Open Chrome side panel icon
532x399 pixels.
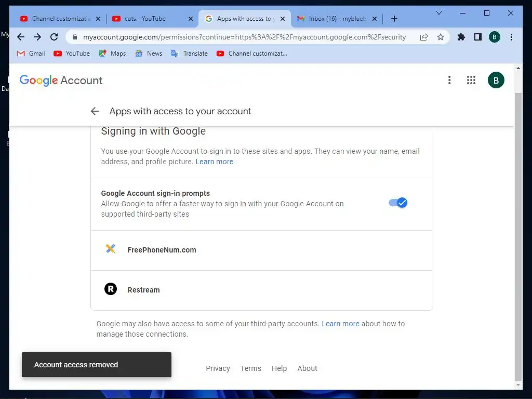click(478, 37)
